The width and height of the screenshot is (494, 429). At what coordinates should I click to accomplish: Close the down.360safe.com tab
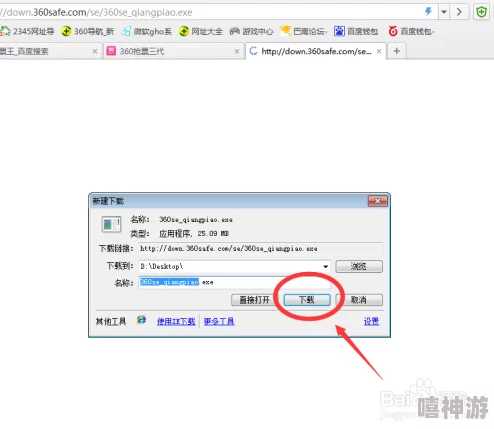(x=379, y=51)
